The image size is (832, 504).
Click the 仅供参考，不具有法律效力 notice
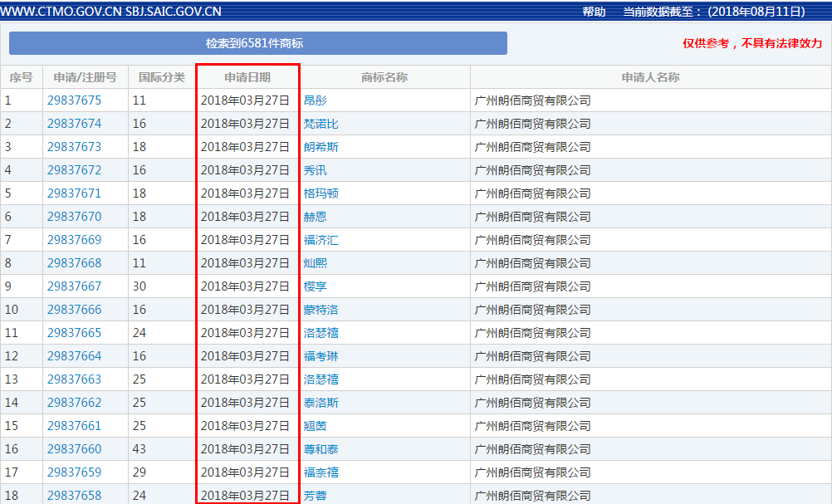(x=752, y=43)
